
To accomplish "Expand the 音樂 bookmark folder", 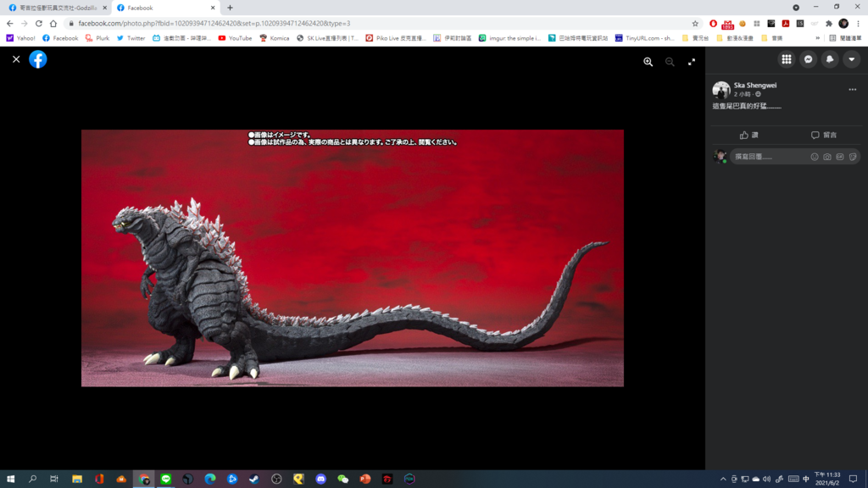I will [771, 38].
